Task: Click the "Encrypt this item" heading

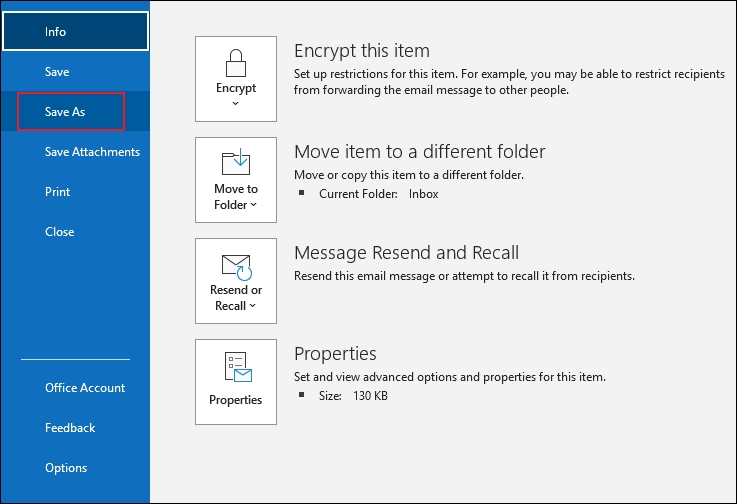Action: [x=361, y=51]
